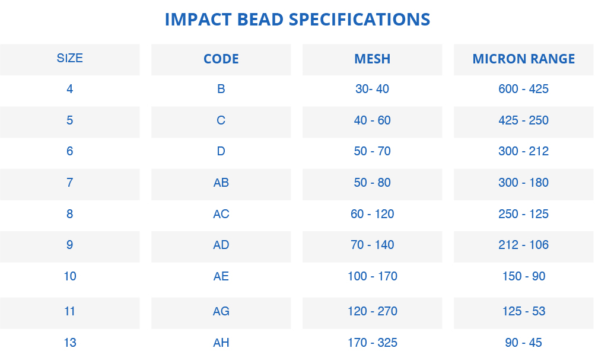The width and height of the screenshot is (595, 364).
Task: Select the size 4 cell
Action: pyautogui.click(x=70, y=89)
